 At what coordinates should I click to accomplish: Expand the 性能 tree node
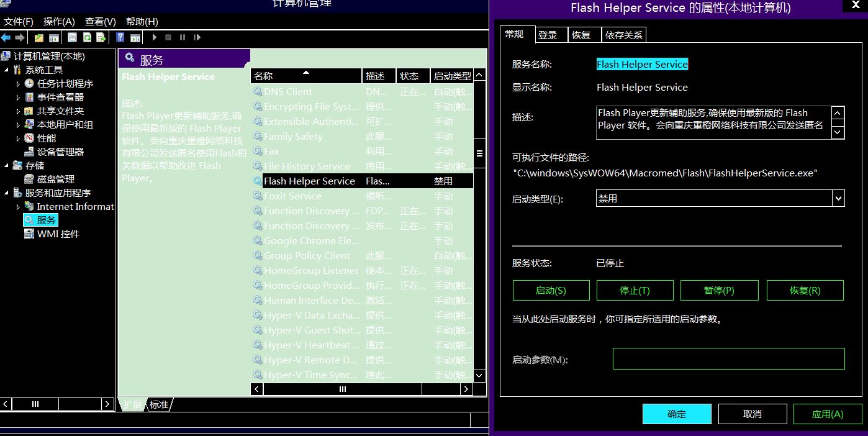(x=18, y=138)
